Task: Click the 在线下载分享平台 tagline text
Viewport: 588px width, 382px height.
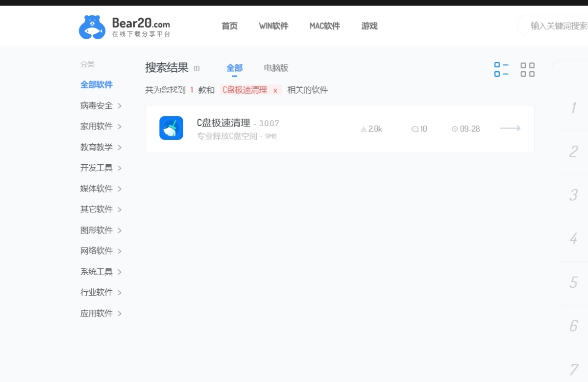Action: coord(141,34)
